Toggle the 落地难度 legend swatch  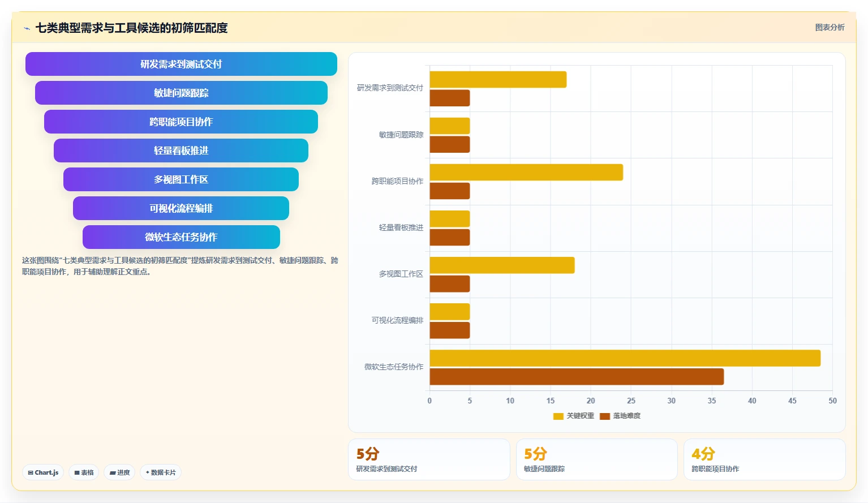point(604,416)
